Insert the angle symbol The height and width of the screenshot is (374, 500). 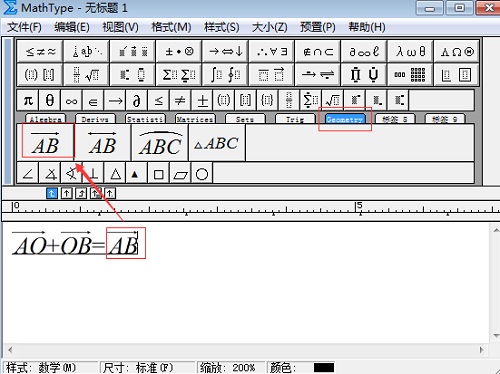(28, 173)
